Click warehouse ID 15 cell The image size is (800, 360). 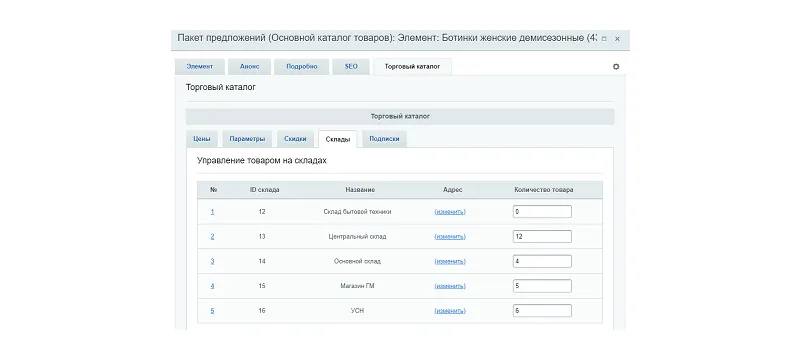point(262,286)
